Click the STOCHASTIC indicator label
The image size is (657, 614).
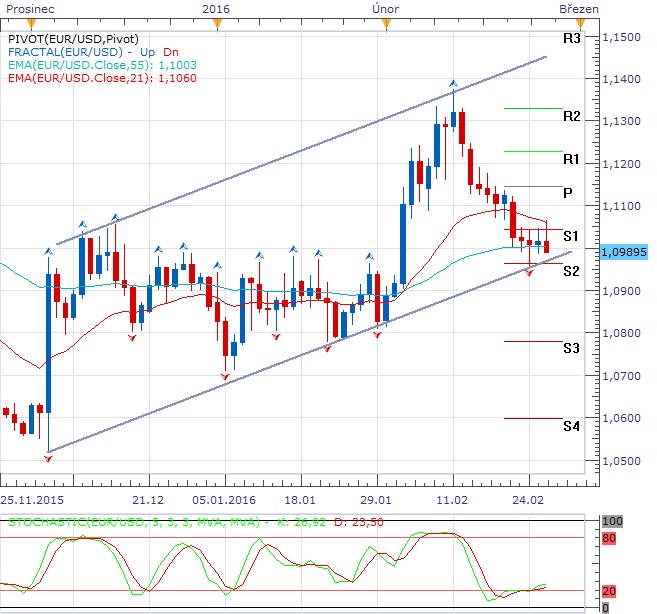pos(135,522)
